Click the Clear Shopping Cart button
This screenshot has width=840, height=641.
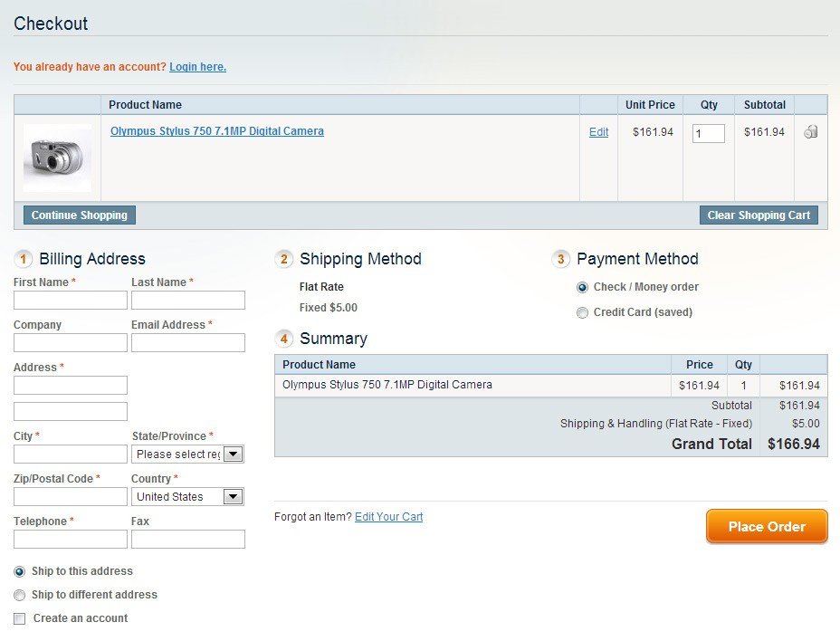coord(759,215)
